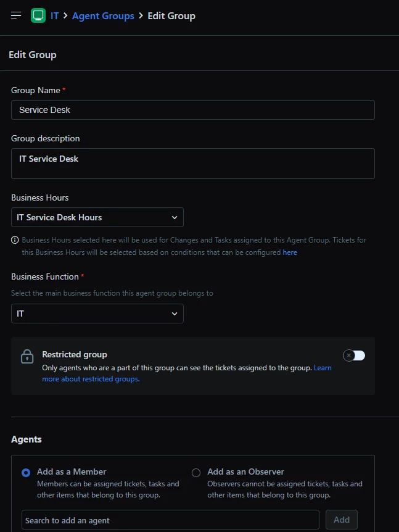Select the Add as an Observer radio
Image resolution: width=399 pixels, height=532 pixels.
(x=196, y=473)
